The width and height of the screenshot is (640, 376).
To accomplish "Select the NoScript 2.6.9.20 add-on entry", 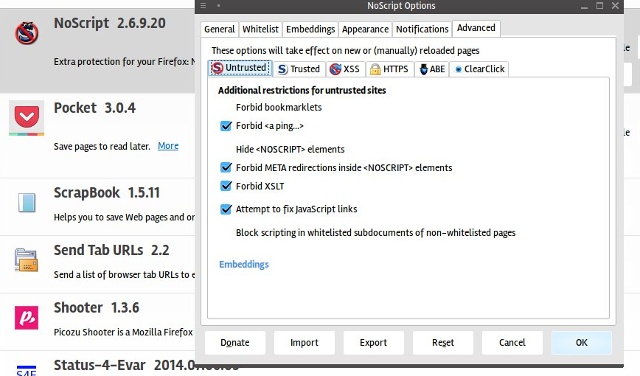I will click(98, 51).
